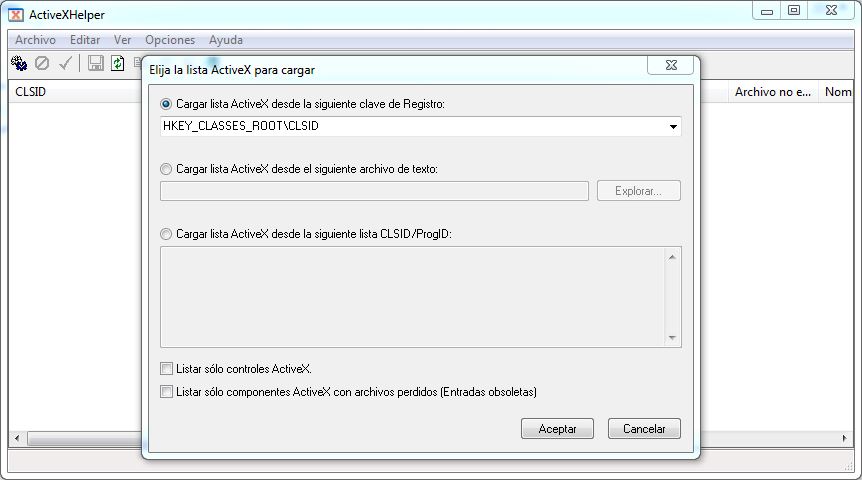This screenshot has height=480, width=862.
Task: Click the Nom column header
Action: tap(836, 92)
